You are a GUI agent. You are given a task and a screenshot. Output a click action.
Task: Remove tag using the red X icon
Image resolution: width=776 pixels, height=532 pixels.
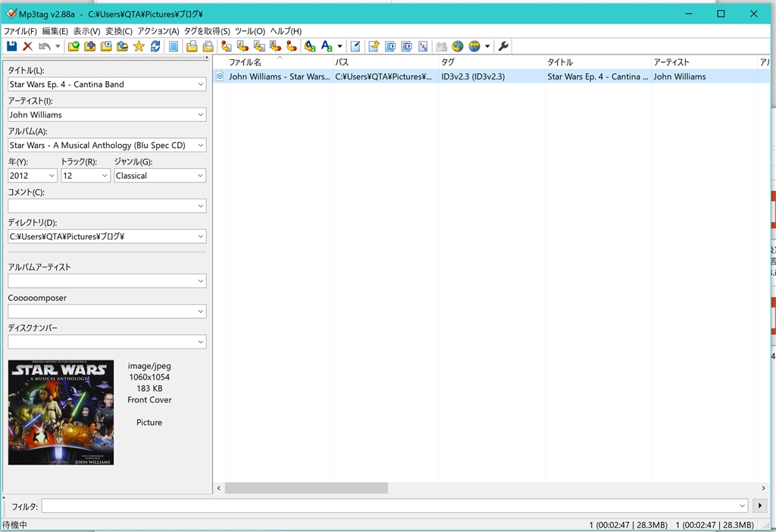(x=28, y=46)
